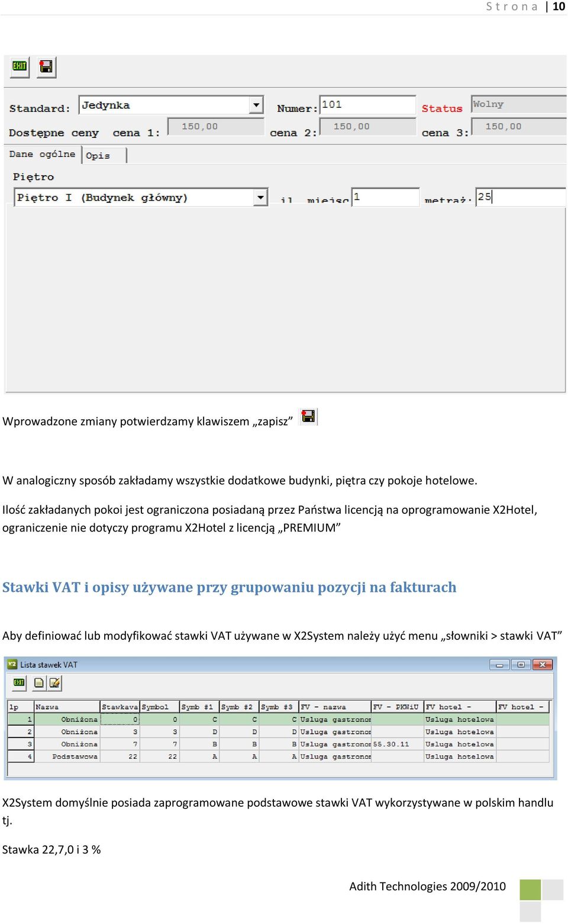Click the Symb #3 column header

[x=279, y=707]
